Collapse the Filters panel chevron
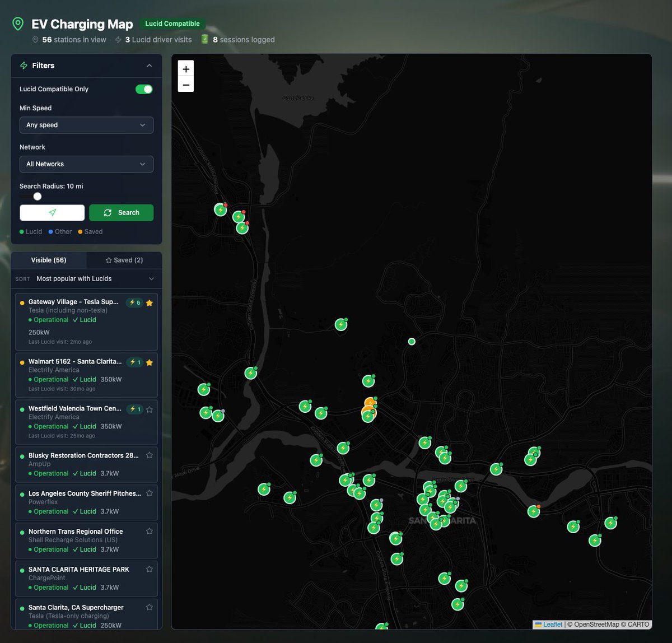672x643 pixels. tap(150, 66)
